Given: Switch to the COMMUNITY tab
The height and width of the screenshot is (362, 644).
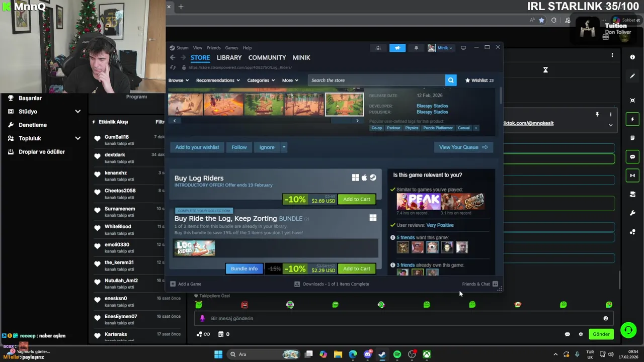Looking at the screenshot, I should (x=267, y=58).
